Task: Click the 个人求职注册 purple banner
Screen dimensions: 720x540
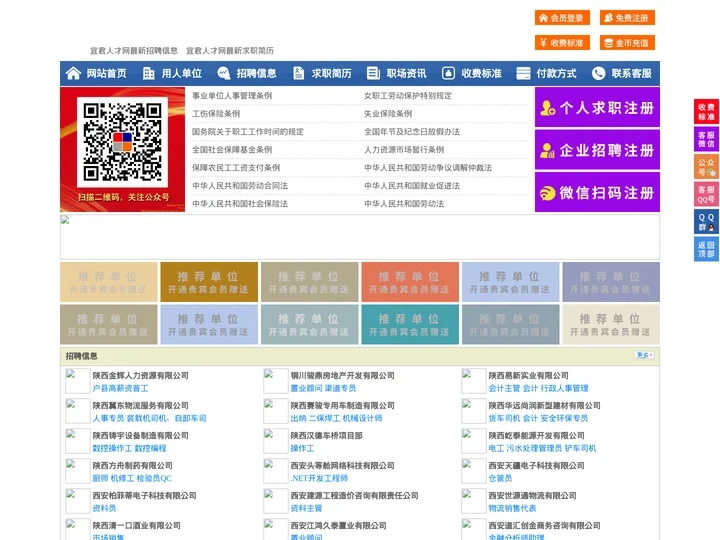Action: [597, 107]
